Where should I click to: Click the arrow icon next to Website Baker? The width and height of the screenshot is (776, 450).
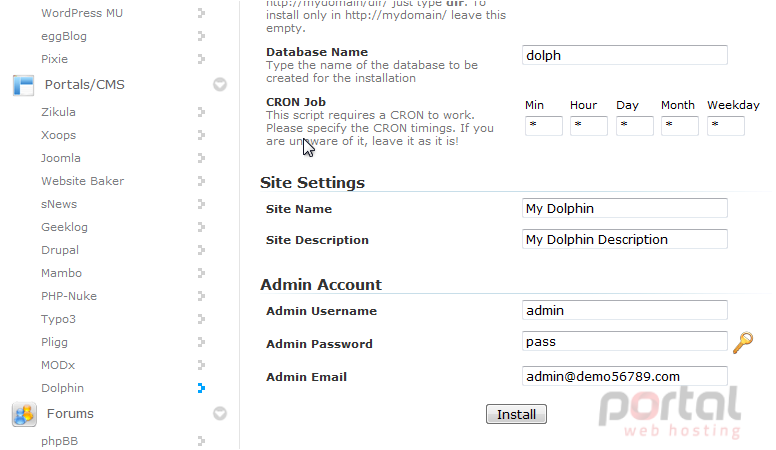pos(201,181)
